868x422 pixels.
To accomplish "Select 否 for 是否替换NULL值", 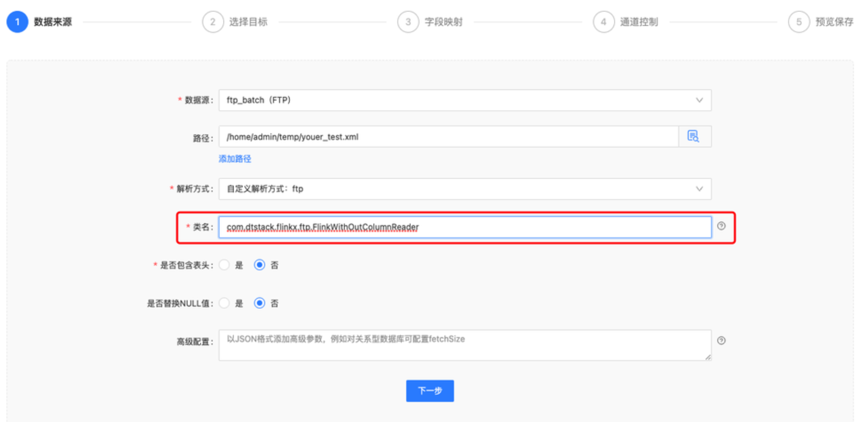I will coord(259,303).
